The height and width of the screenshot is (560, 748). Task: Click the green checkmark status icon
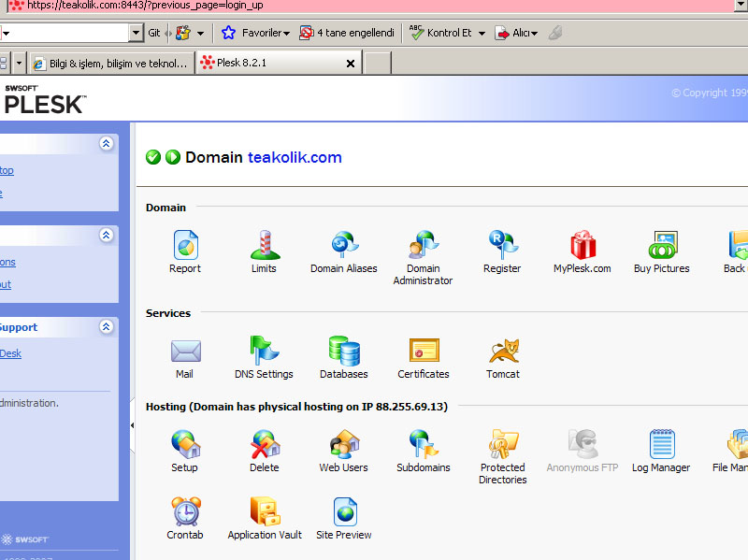(153, 157)
